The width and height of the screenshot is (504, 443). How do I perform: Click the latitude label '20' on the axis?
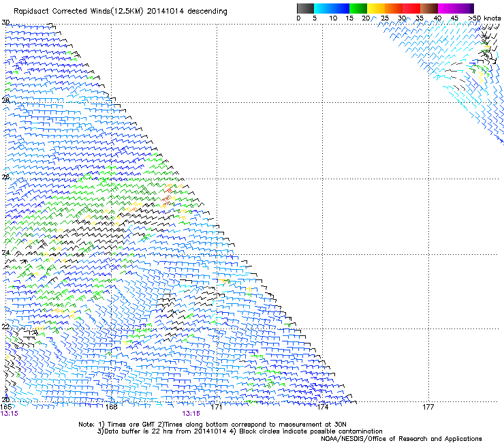(5, 400)
